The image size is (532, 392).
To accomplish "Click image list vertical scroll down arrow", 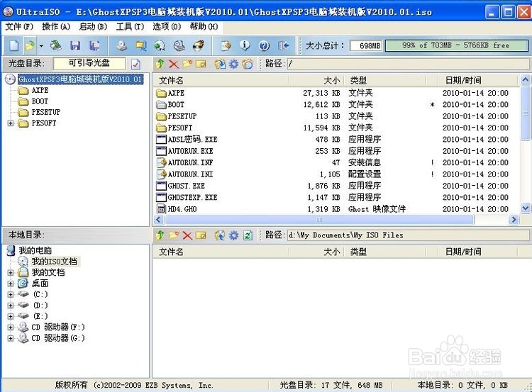I will point(525,208).
